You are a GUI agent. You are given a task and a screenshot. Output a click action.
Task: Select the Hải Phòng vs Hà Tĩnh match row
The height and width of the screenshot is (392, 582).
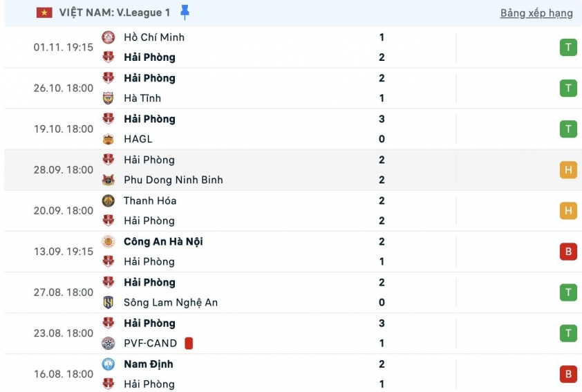pos(276,88)
